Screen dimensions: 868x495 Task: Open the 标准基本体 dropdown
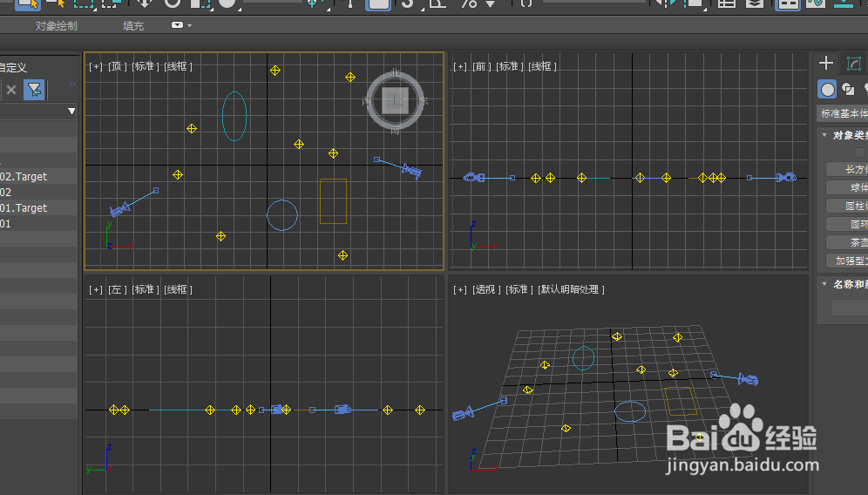(x=842, y=113)
